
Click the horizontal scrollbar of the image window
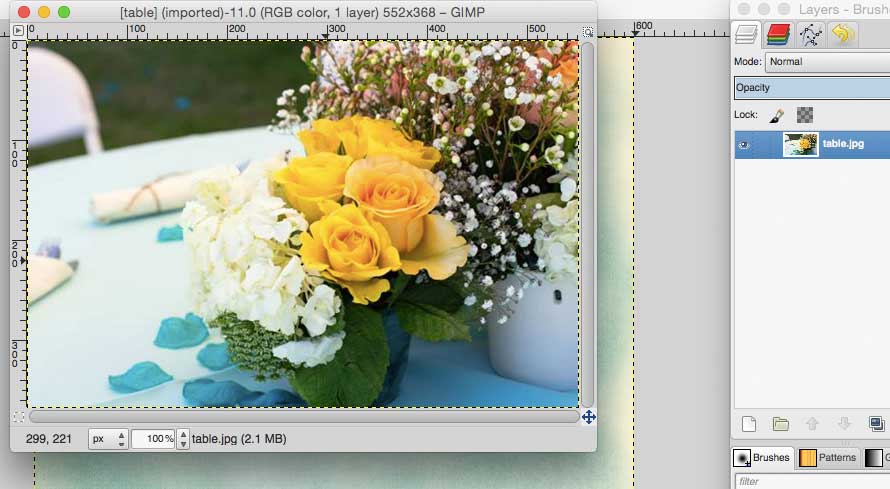pyautogui.click(x=304, y=417)
